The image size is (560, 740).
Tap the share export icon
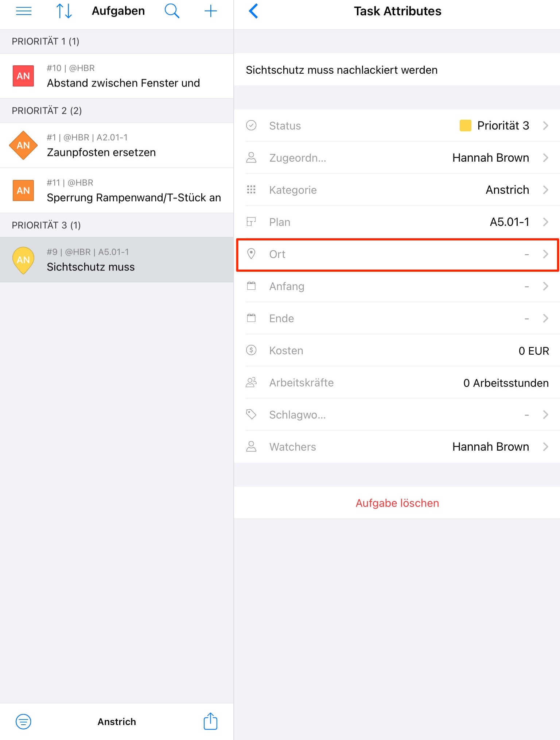click(210, 721)
